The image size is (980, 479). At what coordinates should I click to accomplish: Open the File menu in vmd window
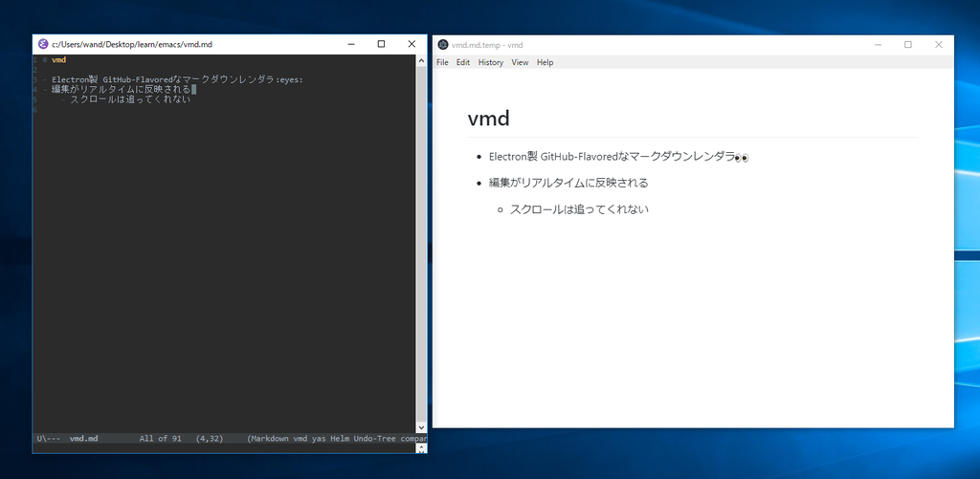[x=442, y=62]
